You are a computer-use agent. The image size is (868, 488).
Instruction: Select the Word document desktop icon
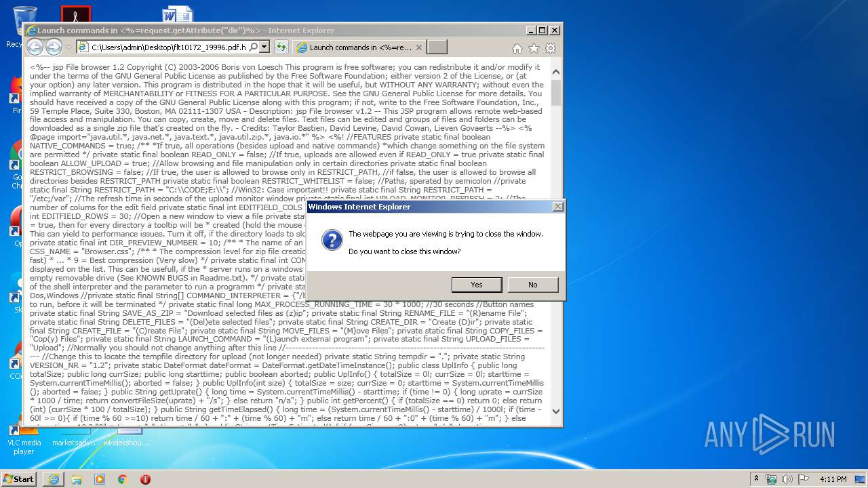(178, 15)
